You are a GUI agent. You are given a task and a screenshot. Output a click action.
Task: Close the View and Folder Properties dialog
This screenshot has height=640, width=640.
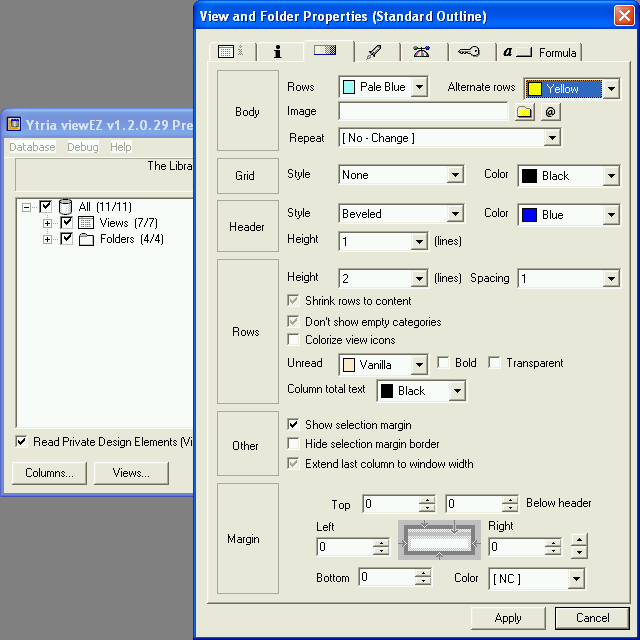coord(624,16)
